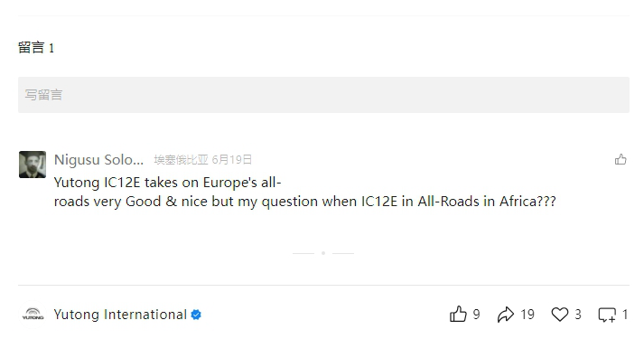Click the share count 19
The image size is (644, 339).
coord(527,315)
